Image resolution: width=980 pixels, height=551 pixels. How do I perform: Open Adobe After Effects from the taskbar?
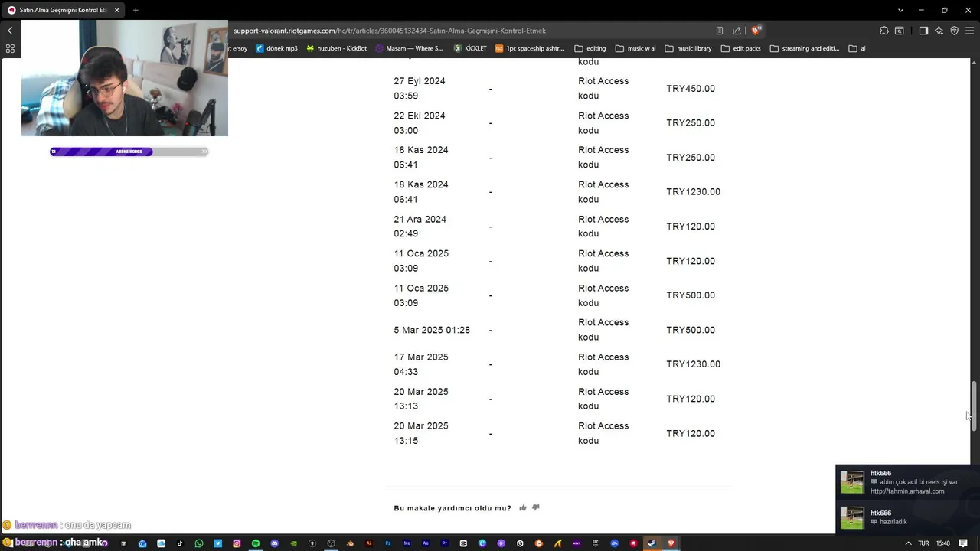click(425, 543)
